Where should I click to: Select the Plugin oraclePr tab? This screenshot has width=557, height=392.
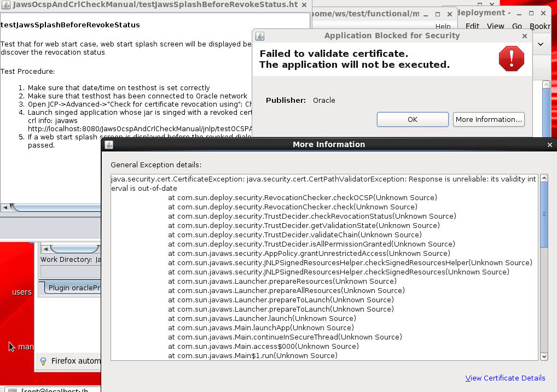click(x=73, y=288)
